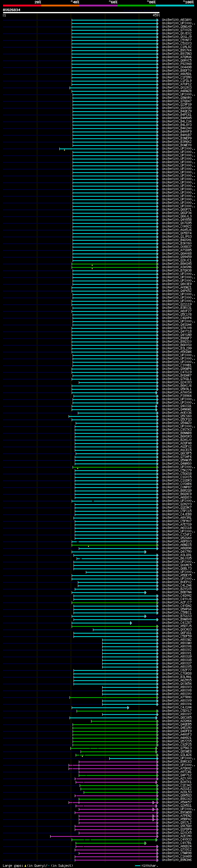The image size is (197, 868).
Task: Select the UniRef100_B3NEP9 label
Action: click(177, 139)
